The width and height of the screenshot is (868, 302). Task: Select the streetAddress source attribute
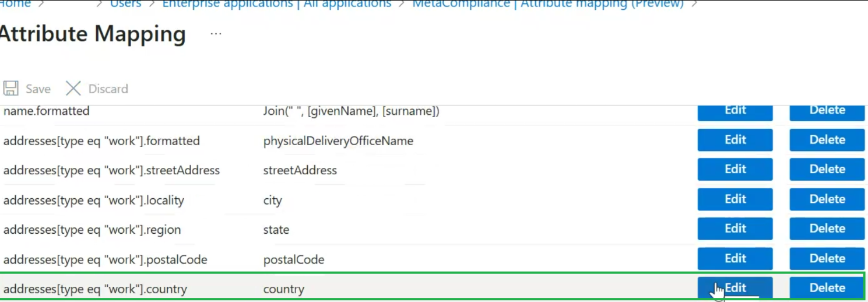(x=300, y=171)
